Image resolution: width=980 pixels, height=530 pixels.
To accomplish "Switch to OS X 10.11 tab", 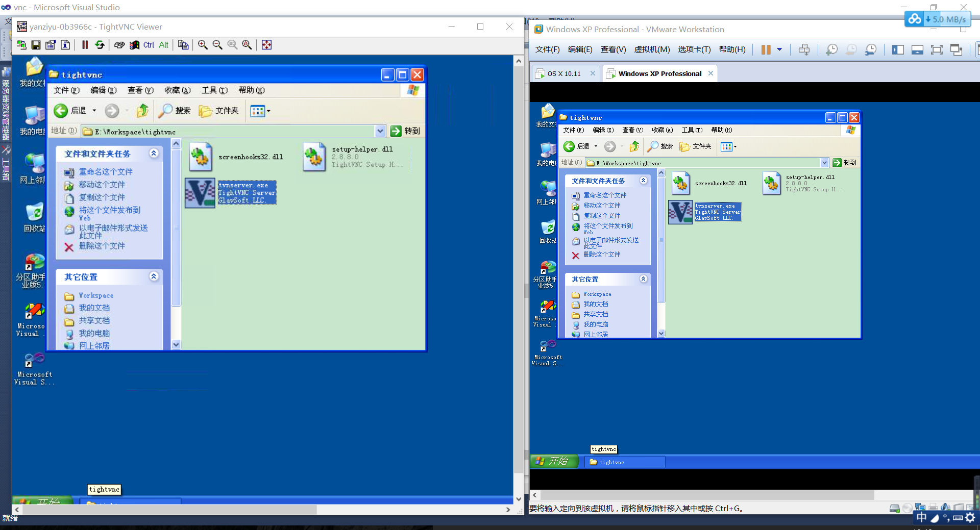I will pyautogui.click(x=565, y=73).
